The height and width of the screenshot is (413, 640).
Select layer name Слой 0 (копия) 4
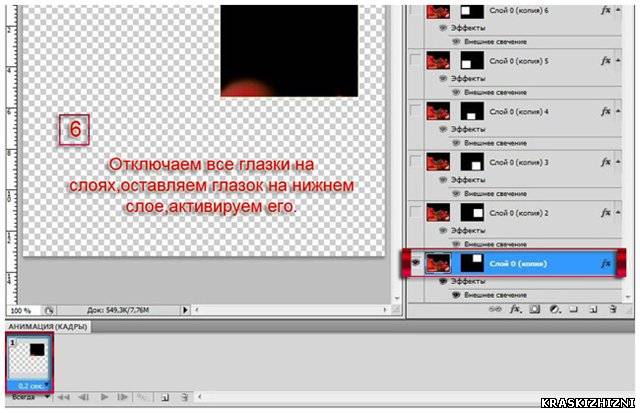coord(518,112)
